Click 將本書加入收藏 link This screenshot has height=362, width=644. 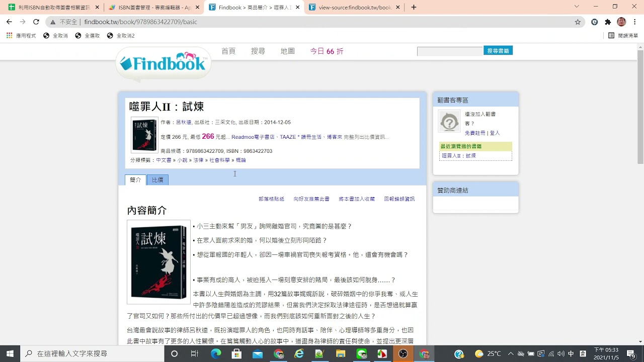click(x=357, y=199)
